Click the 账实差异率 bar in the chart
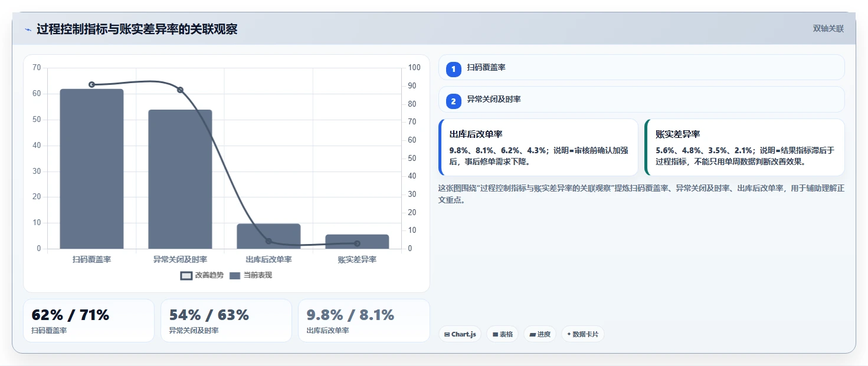The image size is (868, 366). coord(357,242)
